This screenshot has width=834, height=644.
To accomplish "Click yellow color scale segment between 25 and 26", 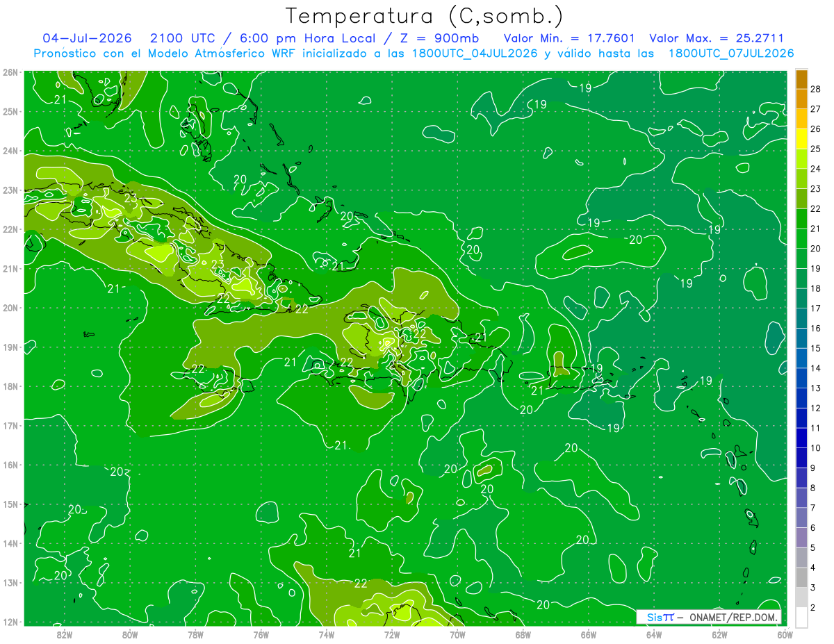I will coord(801,139).
